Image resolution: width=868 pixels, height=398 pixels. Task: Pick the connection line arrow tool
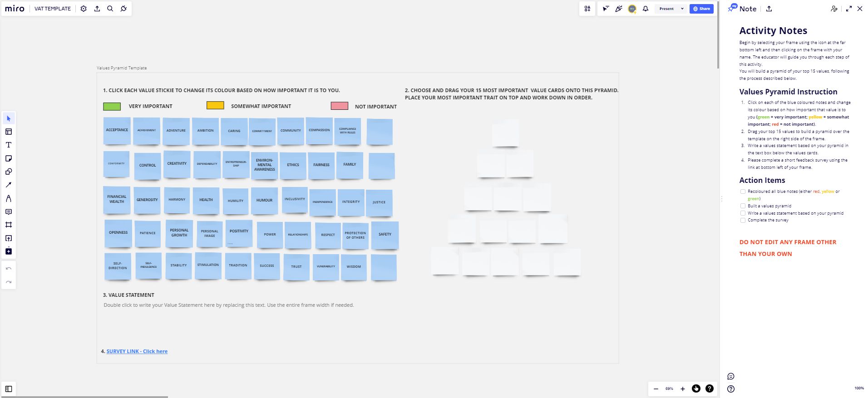[x=9, y=185]
